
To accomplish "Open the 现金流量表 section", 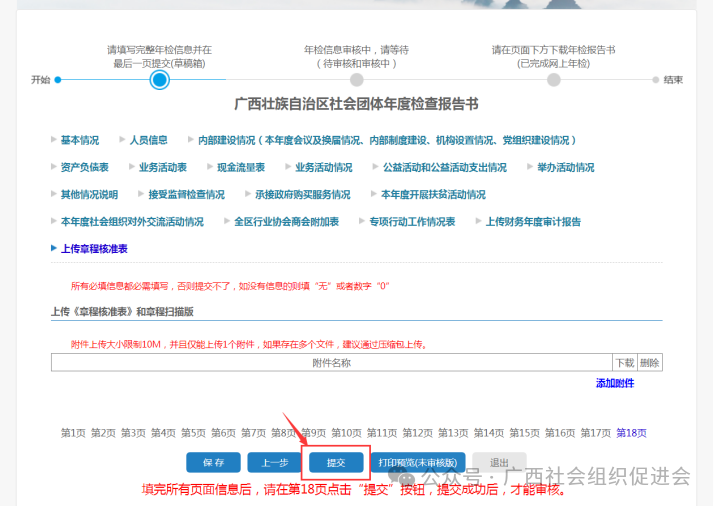I will 240,167.
